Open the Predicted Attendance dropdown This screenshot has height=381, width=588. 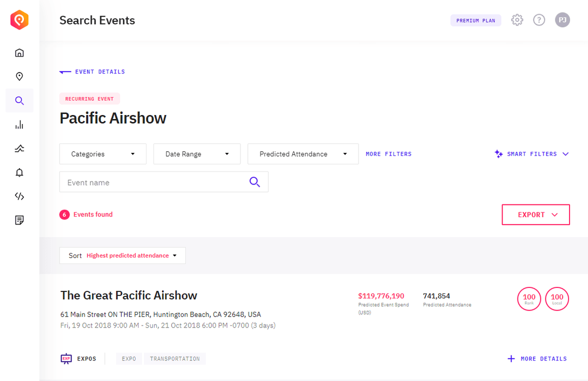pyautogui.click(x=302, y=153)
